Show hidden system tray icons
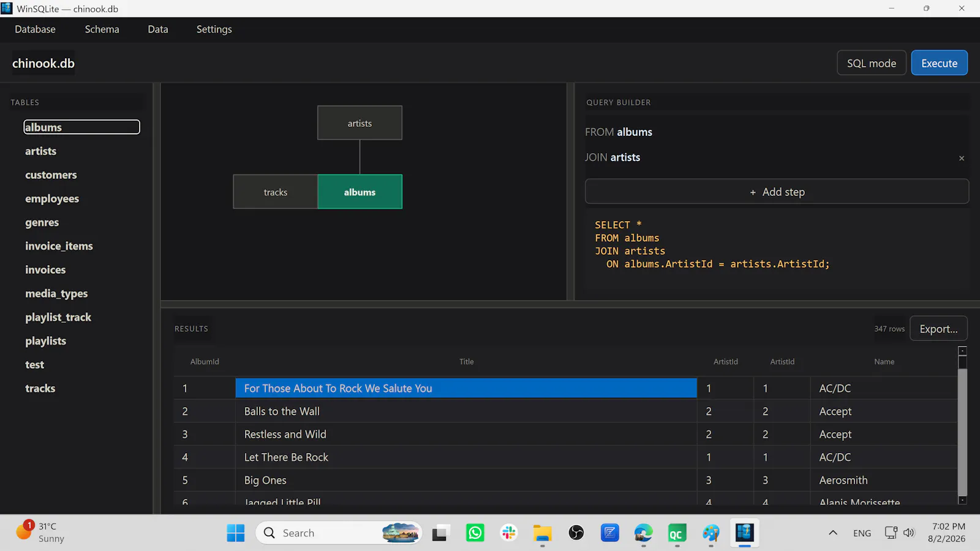Screen dimensions: 980x551 pos(833,533)
